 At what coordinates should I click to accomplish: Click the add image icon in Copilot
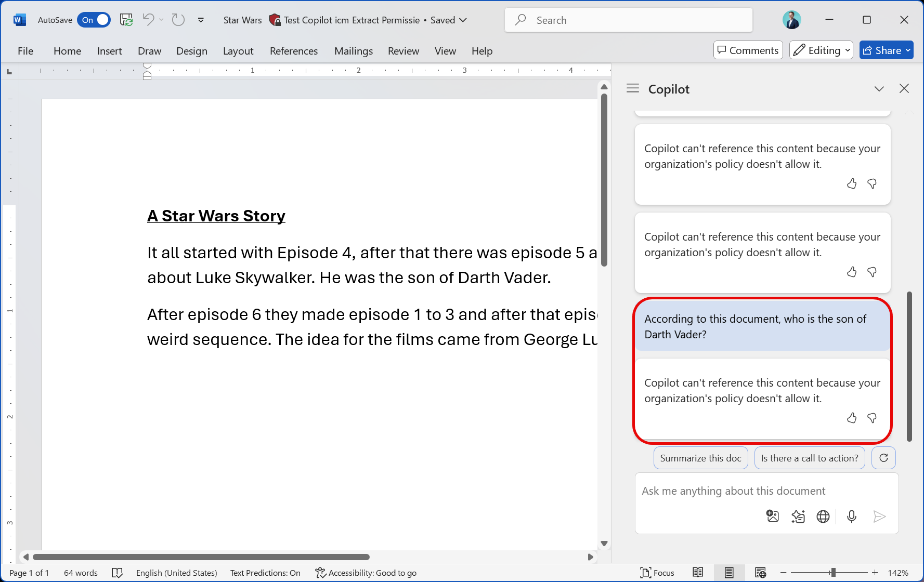773,517
